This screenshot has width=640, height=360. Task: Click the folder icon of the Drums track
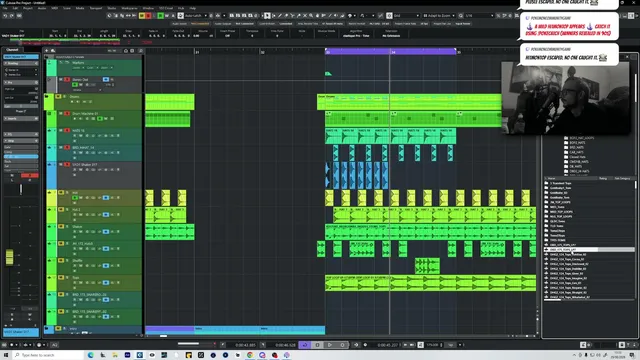tap(47, 97)
